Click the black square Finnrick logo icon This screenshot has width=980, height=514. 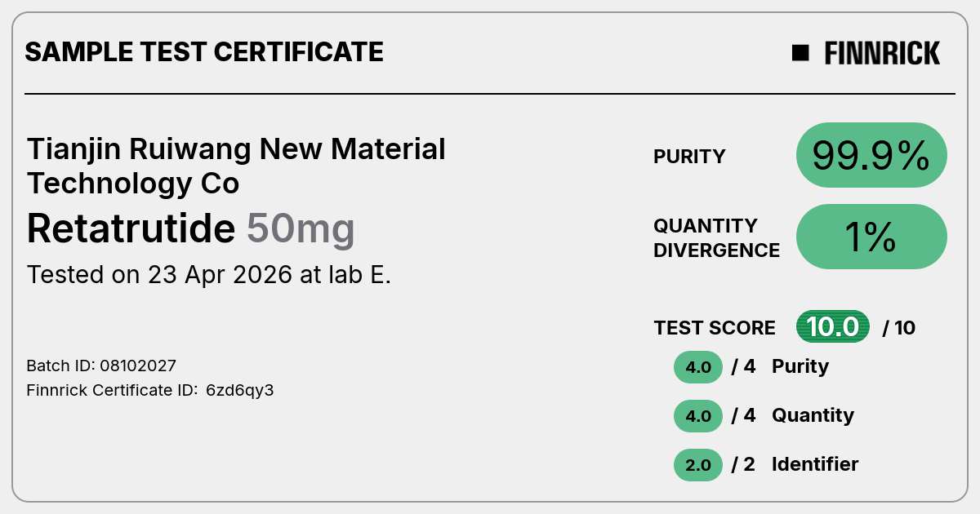[800, 53]
